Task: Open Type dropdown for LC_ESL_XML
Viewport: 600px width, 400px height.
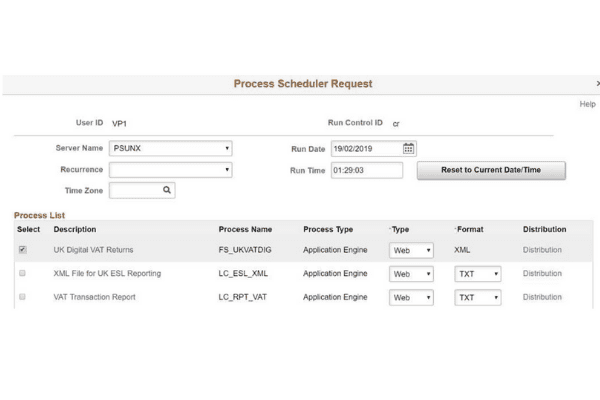Action: [411, 274]
